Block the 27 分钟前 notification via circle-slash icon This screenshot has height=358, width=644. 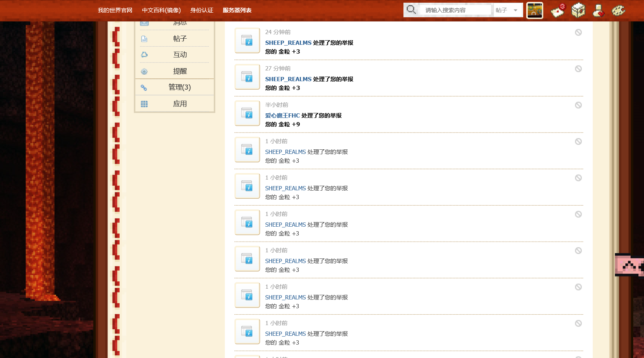click(578, 69)
